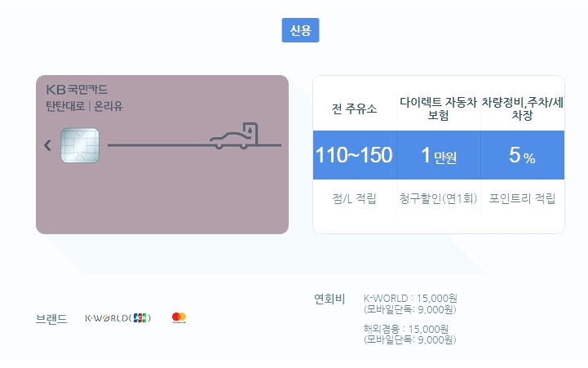Click the JCB logo in K-WORLD brand
The image size is (588, 368).
(140, 317)
